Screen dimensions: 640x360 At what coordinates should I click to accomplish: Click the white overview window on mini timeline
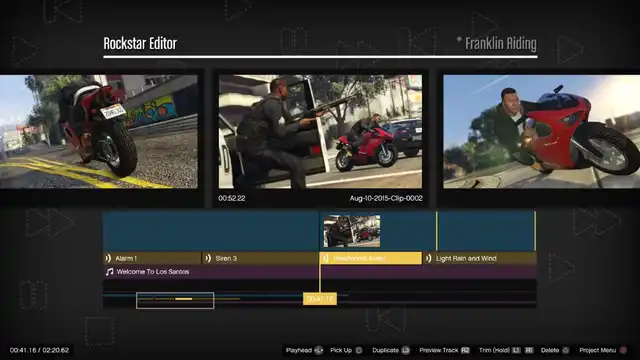coord(175,300)
